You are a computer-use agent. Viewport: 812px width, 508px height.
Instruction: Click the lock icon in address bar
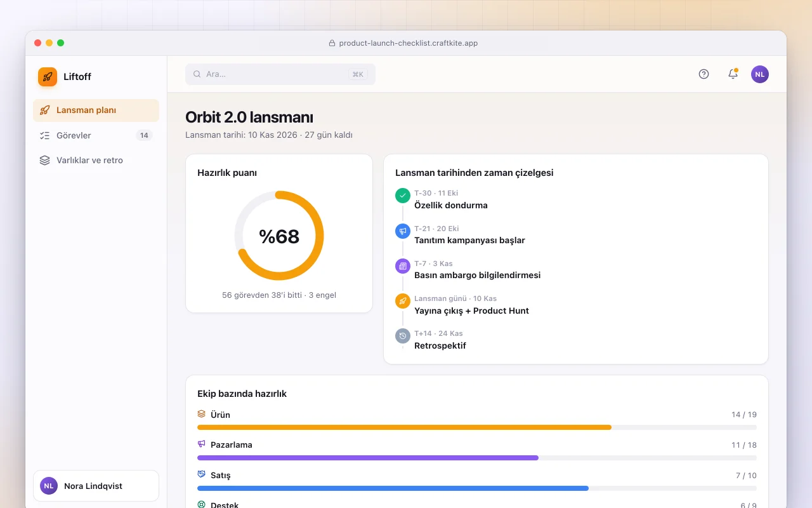click(332, 43)
